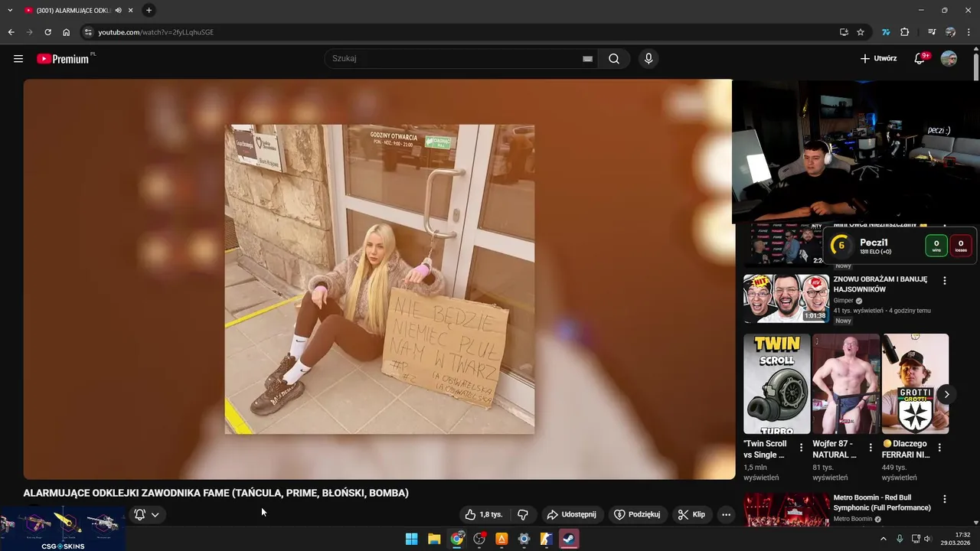Toggle system volume icon in tray
Screen dimensions: 980x551
[927, 539]
